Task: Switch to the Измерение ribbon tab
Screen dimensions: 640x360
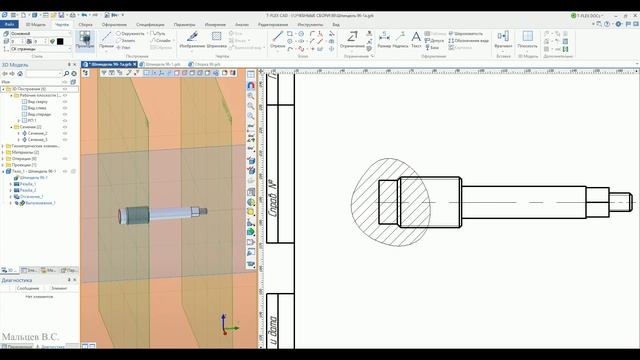Action: pos(215,24)
